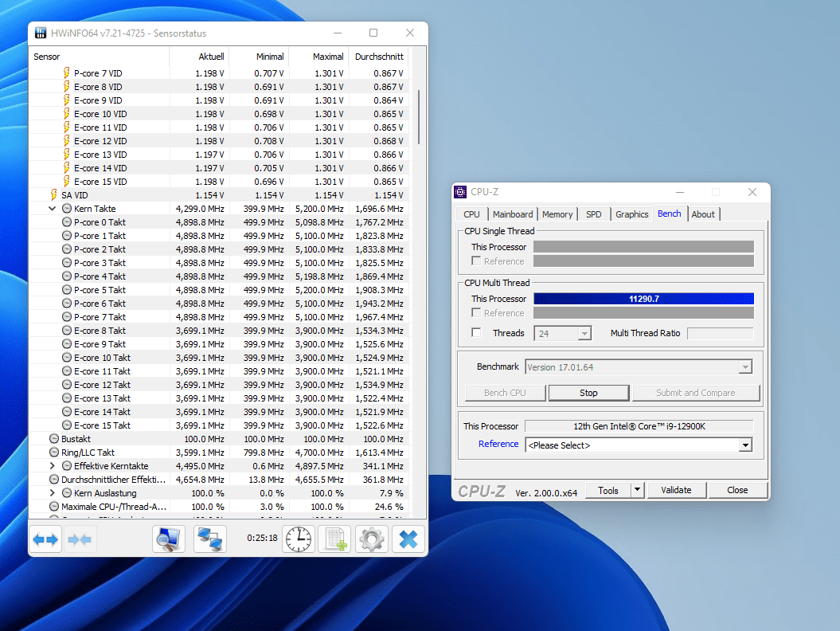Open the Memory tab in CPU-Z
Screen dimensions: 840x631
click(557, 214)
